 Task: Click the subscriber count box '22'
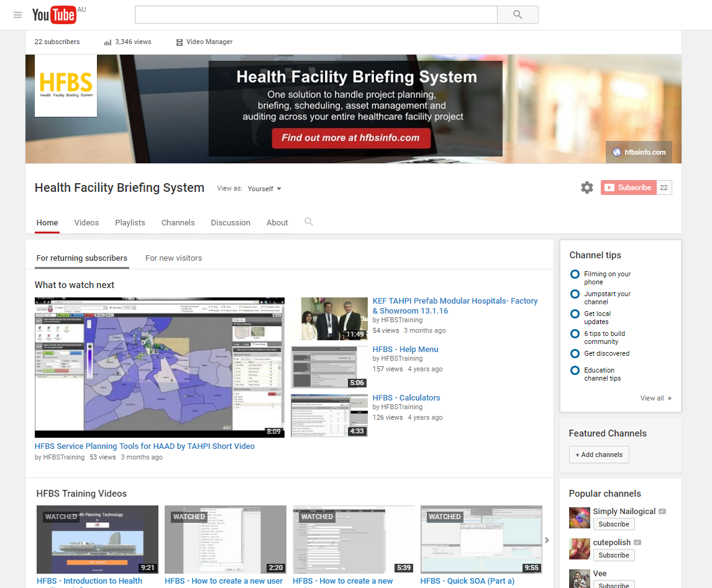[x=664, y=188]
